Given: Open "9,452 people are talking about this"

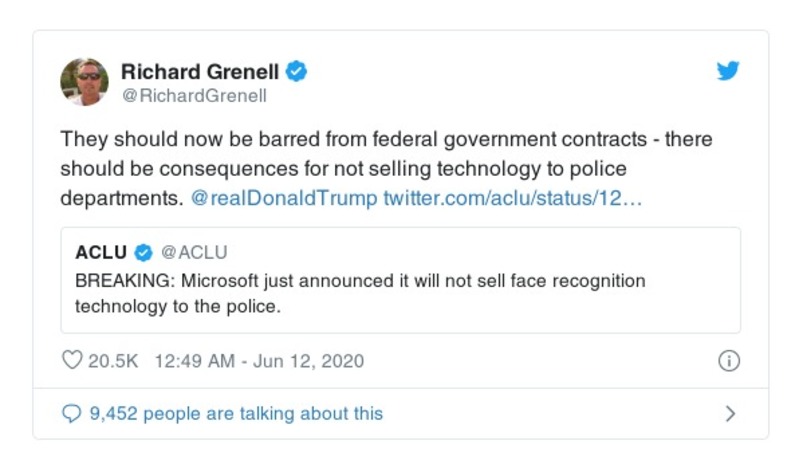Looking at the screenshot, I should coord(236,413).
